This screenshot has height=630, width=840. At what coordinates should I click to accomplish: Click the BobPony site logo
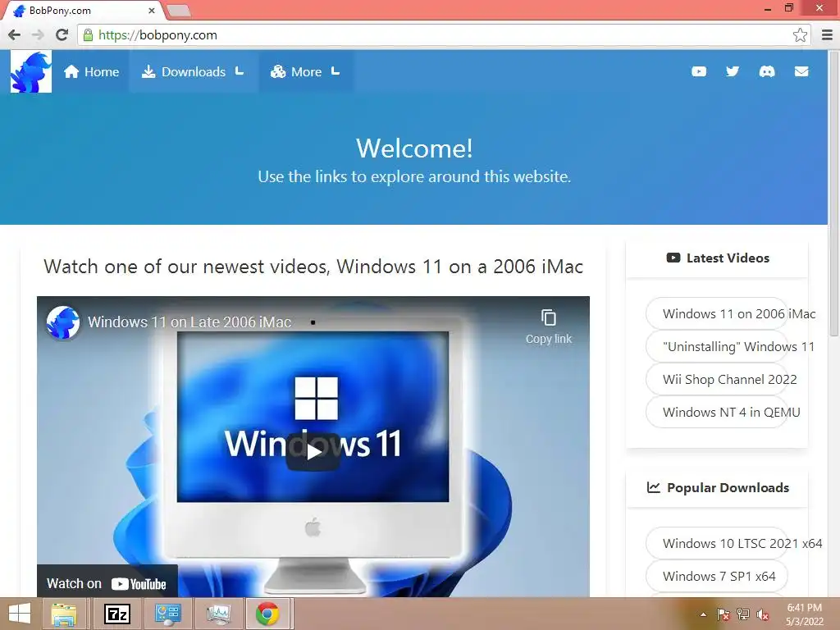click(x=31, y=72)
